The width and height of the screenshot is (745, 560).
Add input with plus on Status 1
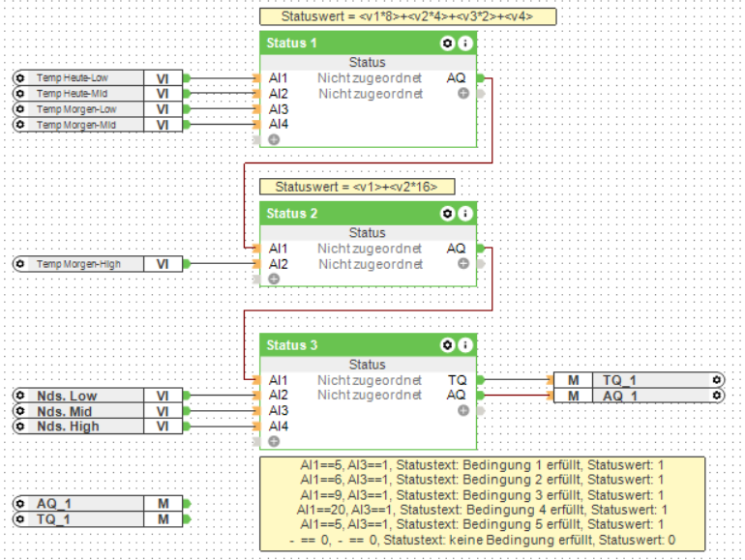274,139
